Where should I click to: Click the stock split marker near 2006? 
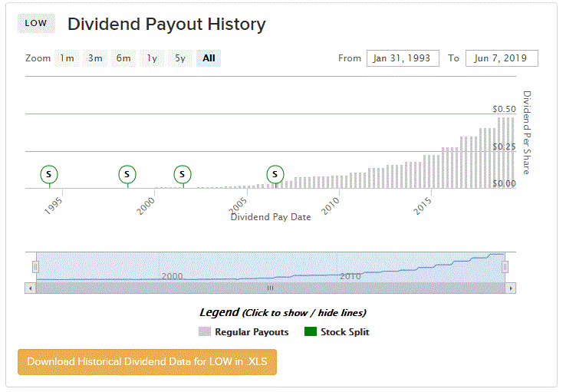275,174
